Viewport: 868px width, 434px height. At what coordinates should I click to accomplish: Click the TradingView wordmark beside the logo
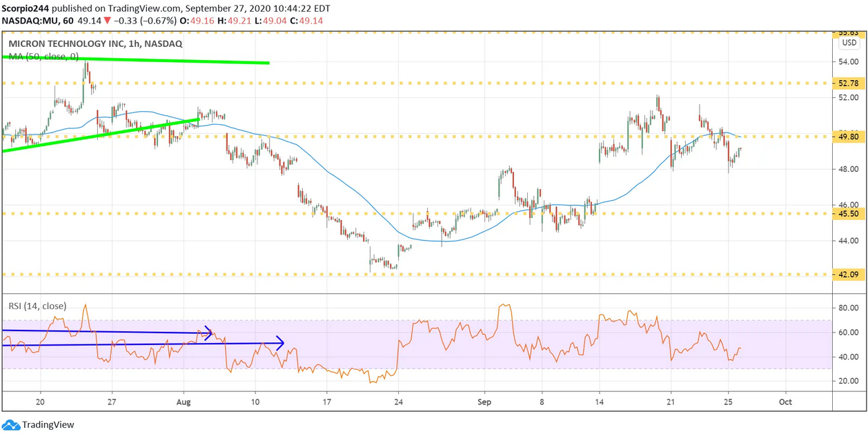pos(48,425)
